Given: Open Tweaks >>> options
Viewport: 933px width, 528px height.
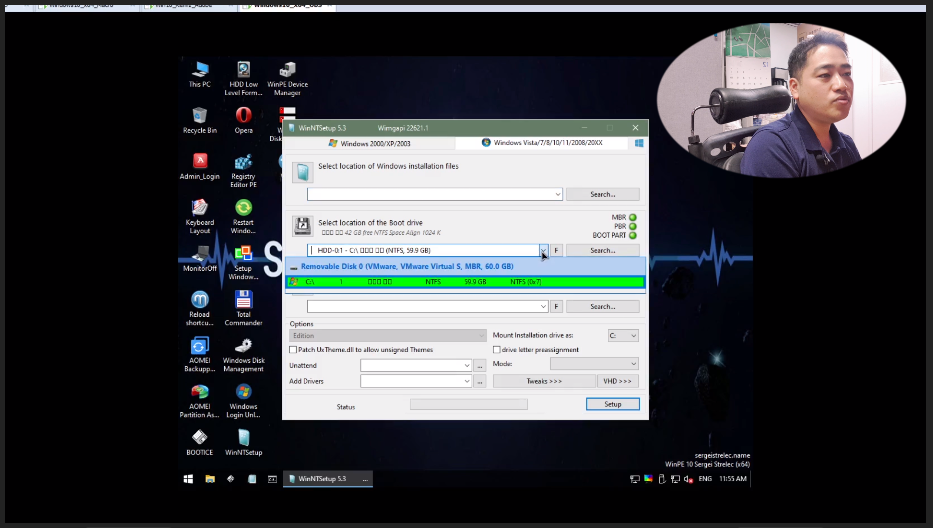Looking at the screenshot, I should point(544,381).
